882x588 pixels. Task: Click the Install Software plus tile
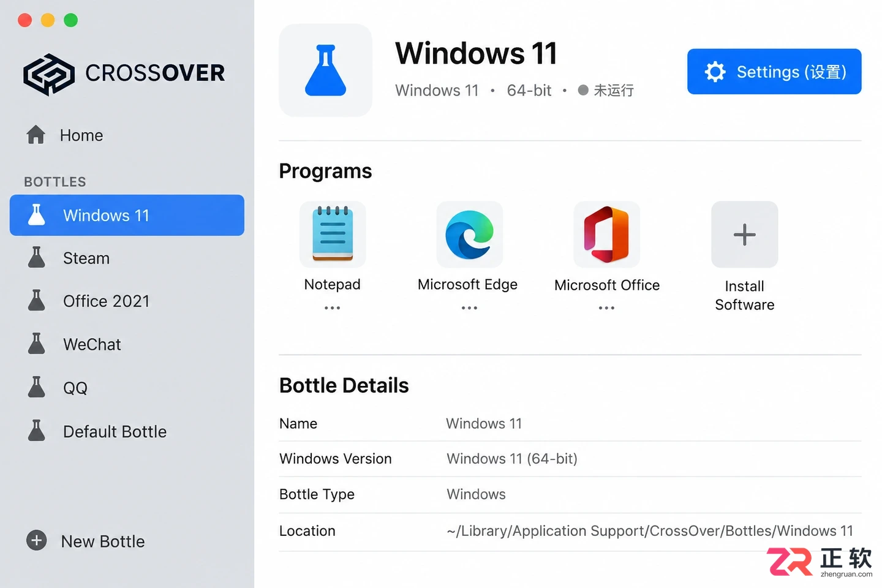[x=744, y=235]
